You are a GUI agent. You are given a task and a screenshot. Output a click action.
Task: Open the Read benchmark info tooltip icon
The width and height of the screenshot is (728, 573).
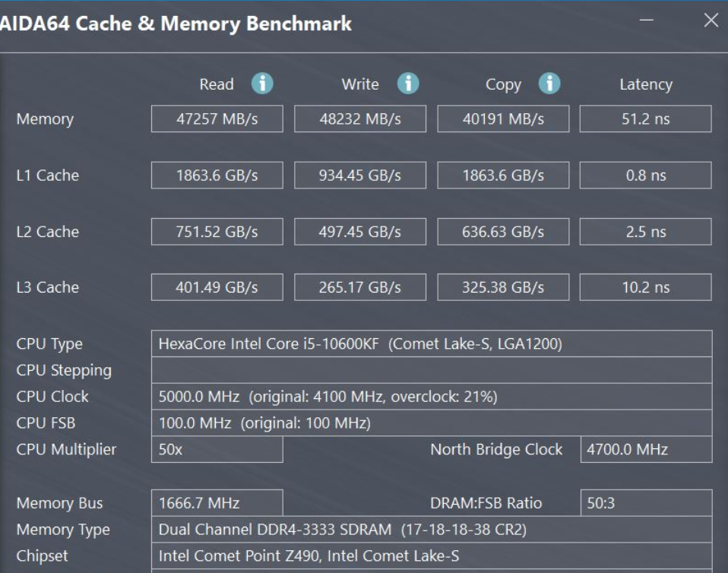(263, 84)
